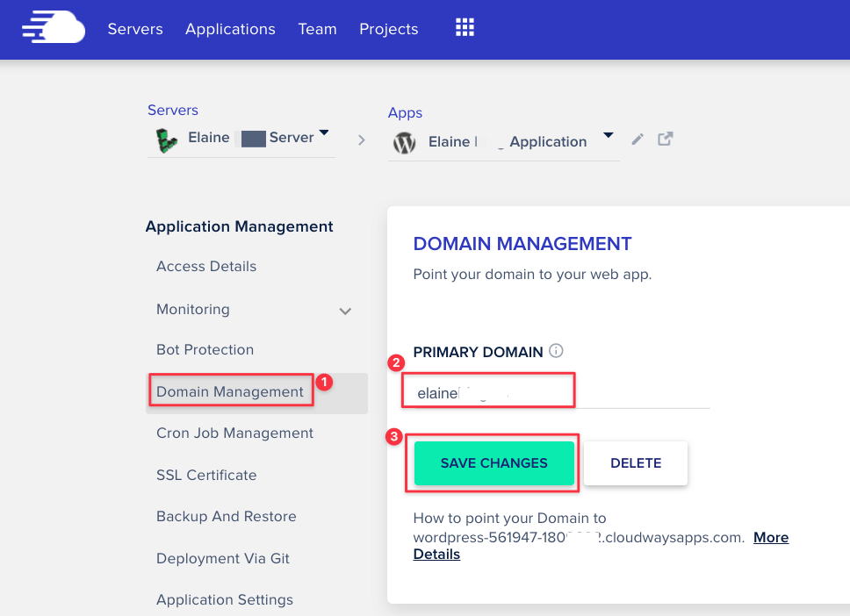Open Team in top navigation
This screenshot has width=850, height=616.
317,29
